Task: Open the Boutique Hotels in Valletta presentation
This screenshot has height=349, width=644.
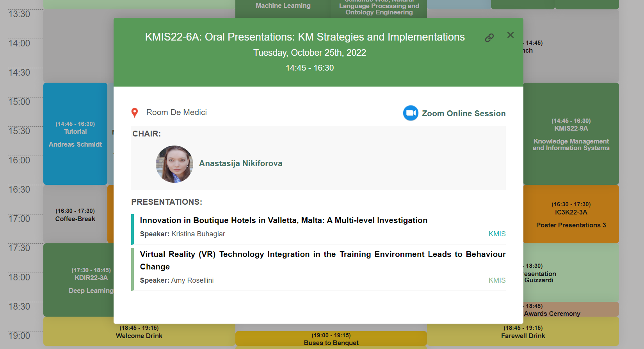Action: [x=283, y=220]
